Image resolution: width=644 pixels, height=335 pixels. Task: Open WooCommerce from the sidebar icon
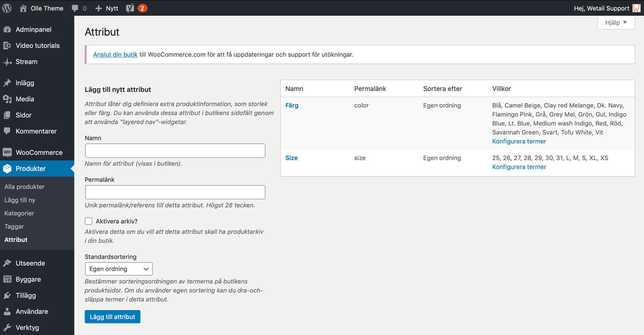point(7,152)
